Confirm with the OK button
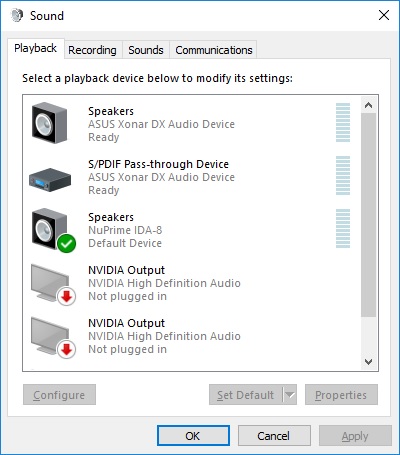This screenshot has width=400, height=455. (x=193, y=436)
